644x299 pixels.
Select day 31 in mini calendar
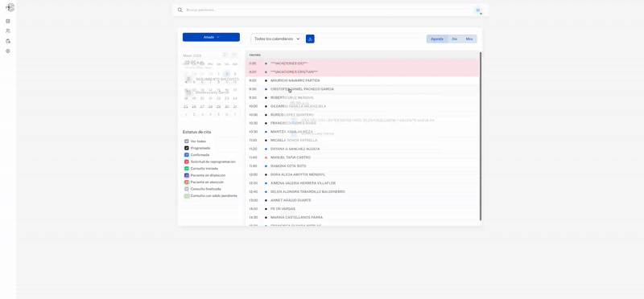click(x=235, y=107)
